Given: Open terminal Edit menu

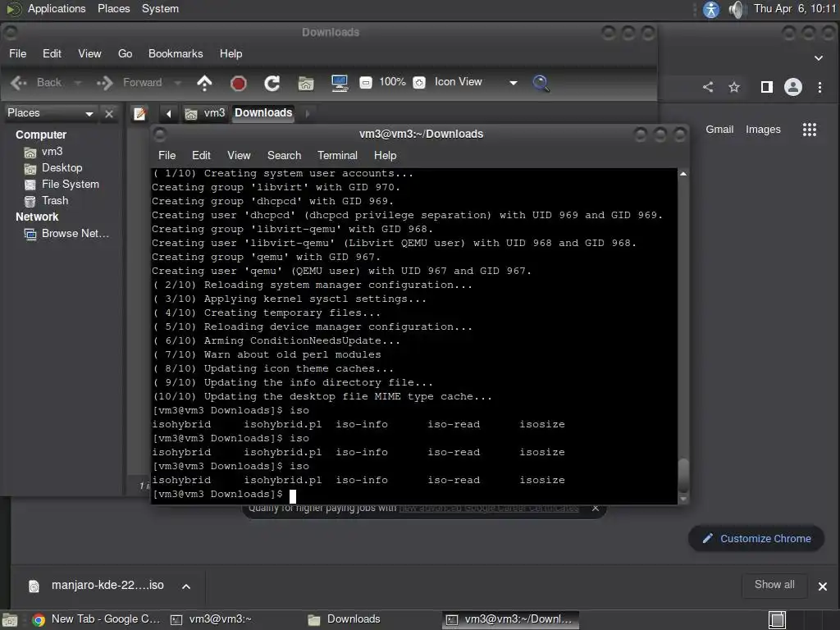Looking at the screenshot, I should pyautogui.click(x=201, y=155).
